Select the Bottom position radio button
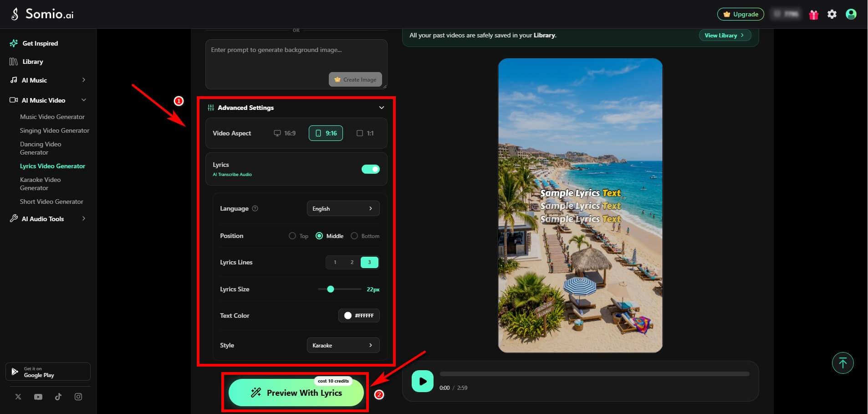Viewport: 868px width, 414px height. click(x=354, y=236)
